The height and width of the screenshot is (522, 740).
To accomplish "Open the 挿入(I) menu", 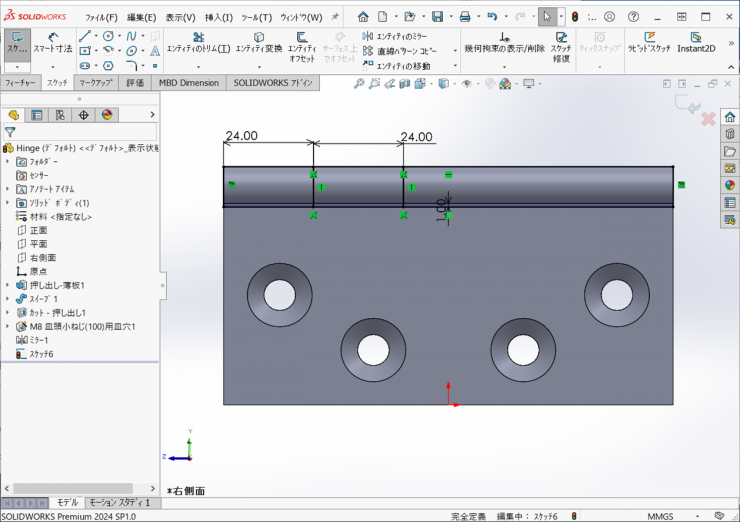I will [218, 17].
